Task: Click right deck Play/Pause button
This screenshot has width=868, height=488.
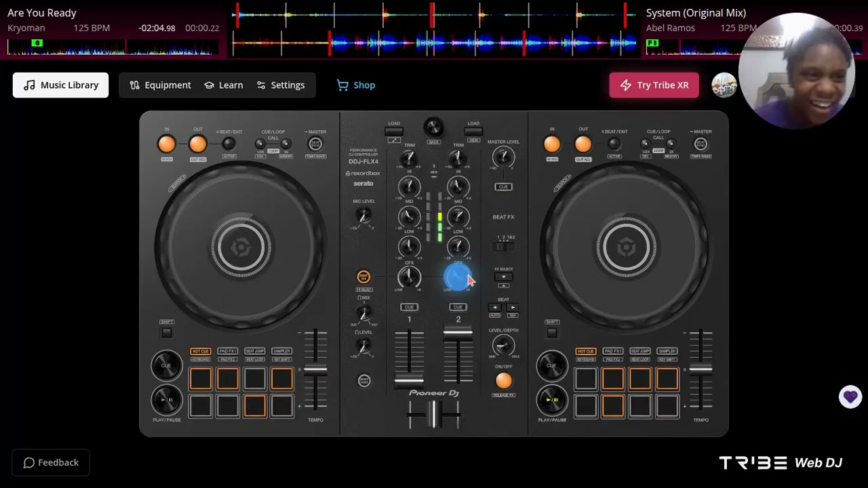Action: [x=552, y=400]
